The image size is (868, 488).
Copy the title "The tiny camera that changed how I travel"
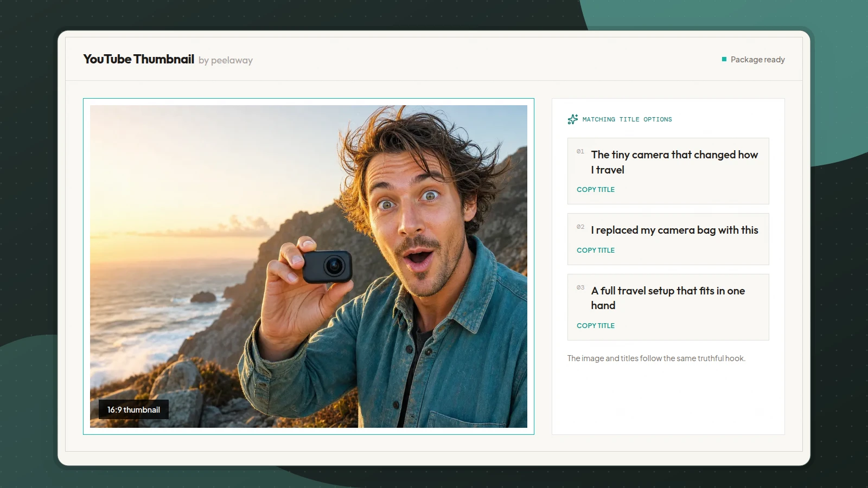pyautogui.click(x=595, y=190)
